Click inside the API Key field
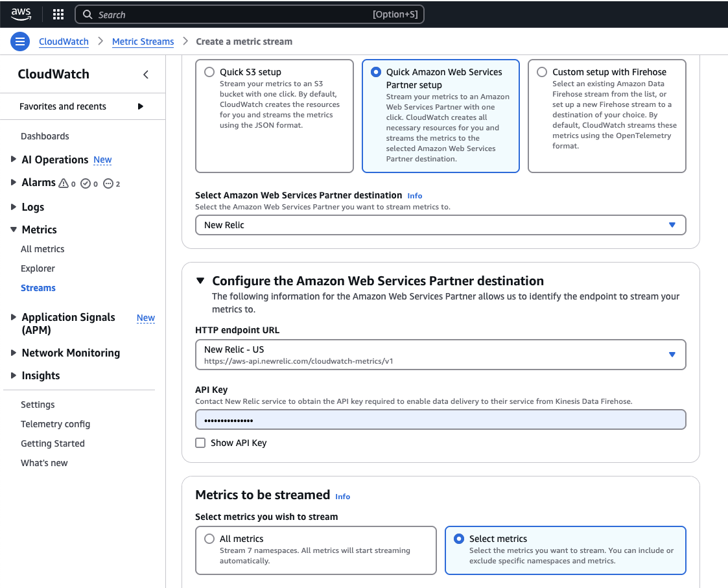 click(441, 419)
